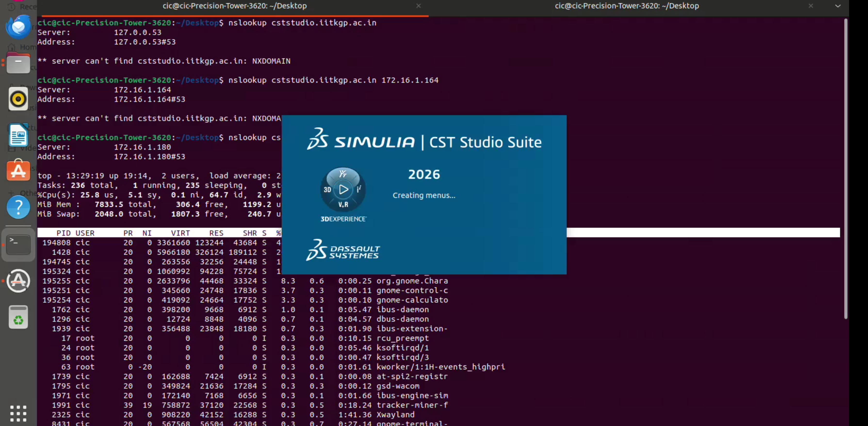Click the Tasks 236 total line

pyautogui.click(x=159, y=185)
